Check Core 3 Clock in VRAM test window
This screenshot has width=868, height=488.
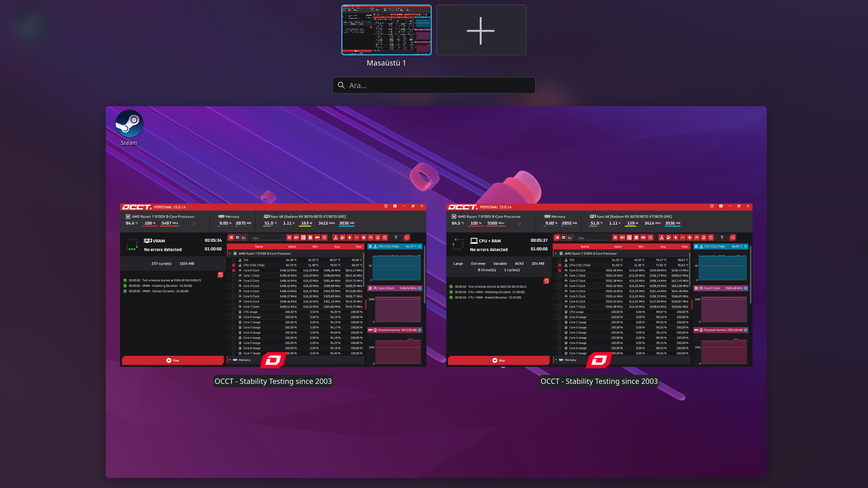coord(234,286)
